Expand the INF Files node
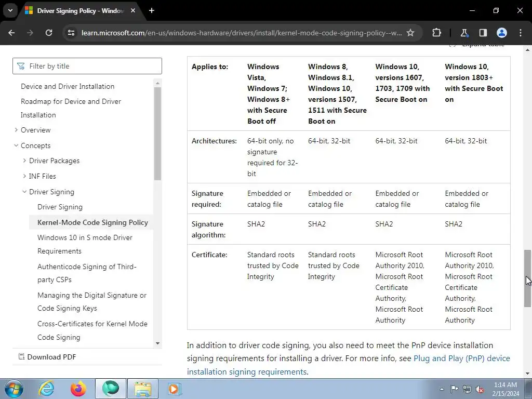532x399 pixels. point(24,176)
